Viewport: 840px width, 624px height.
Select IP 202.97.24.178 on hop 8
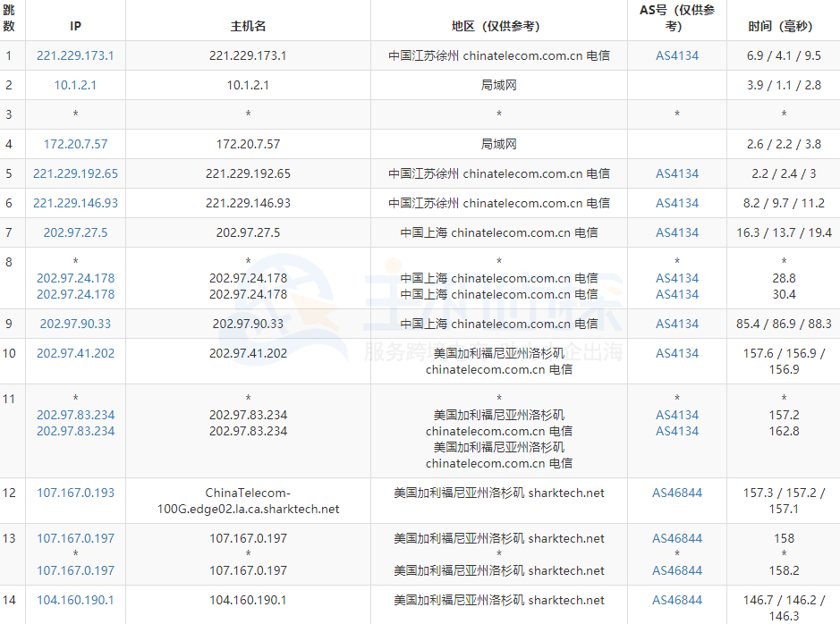pos(75,278)
